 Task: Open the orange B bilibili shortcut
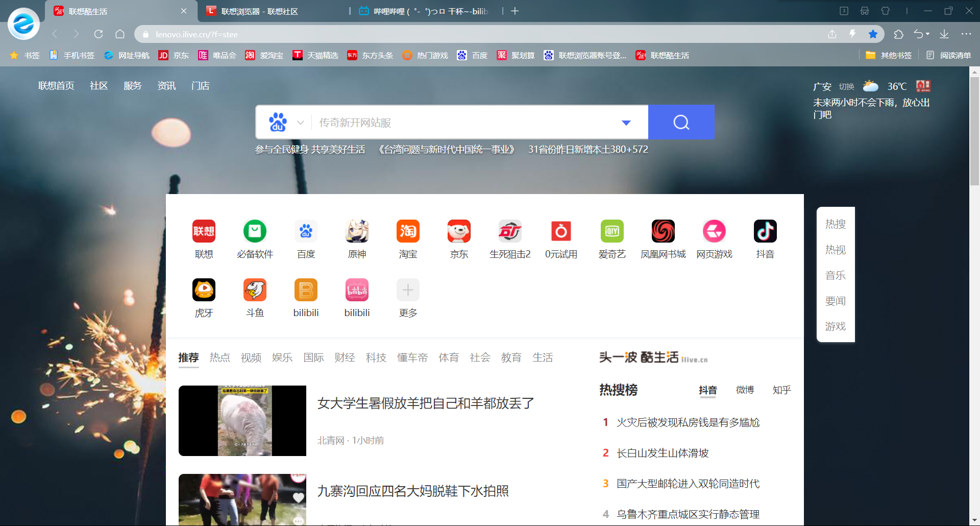(x=306, y=290)
